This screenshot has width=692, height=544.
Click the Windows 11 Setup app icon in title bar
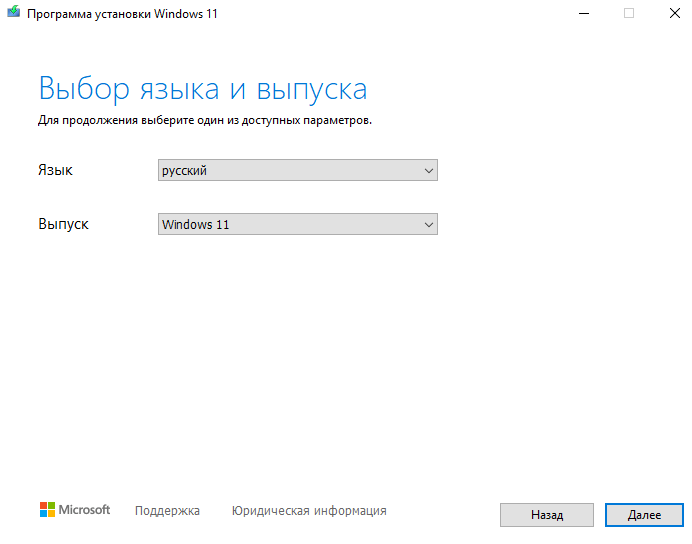point(13,11)
